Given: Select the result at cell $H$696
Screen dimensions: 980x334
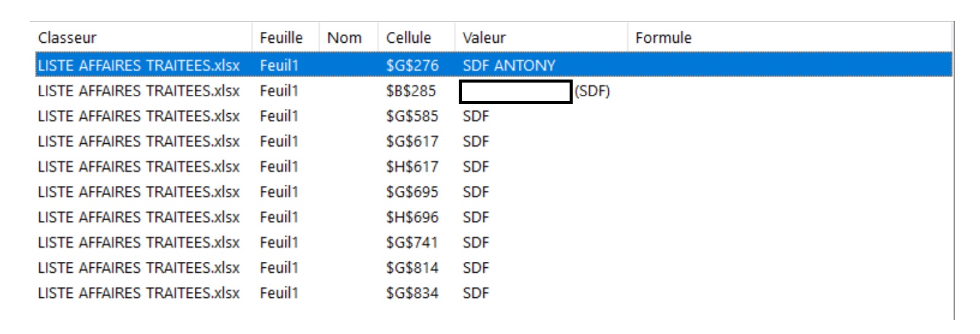Looking at the screenshot, I should pos(412,217).
